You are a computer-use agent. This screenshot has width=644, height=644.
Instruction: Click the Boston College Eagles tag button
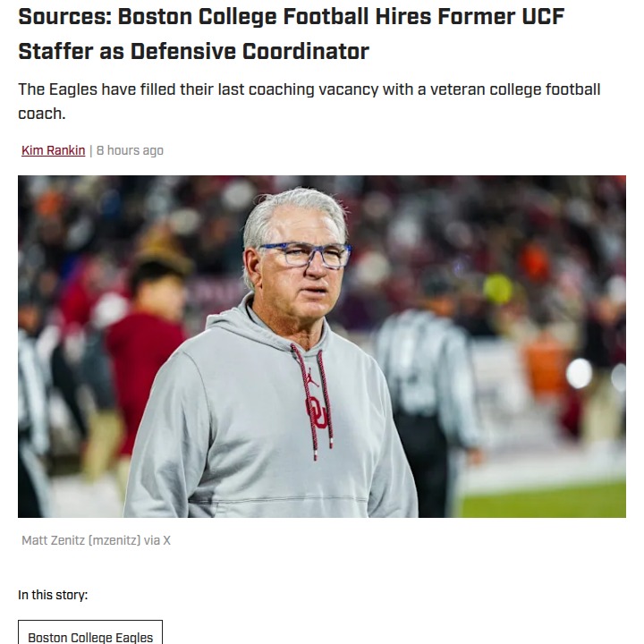(x=90, y=637)
